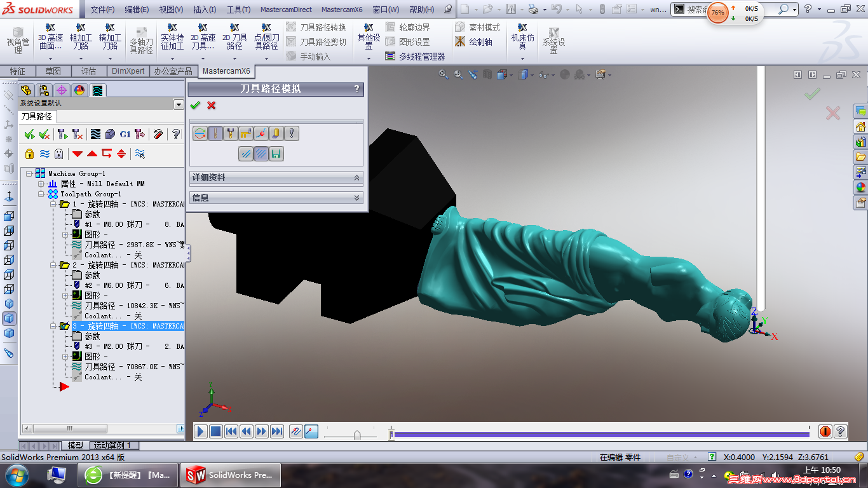Verify selected operations with solid block icon
Screen dimensions: 868x488
click(x=110, y=134)
